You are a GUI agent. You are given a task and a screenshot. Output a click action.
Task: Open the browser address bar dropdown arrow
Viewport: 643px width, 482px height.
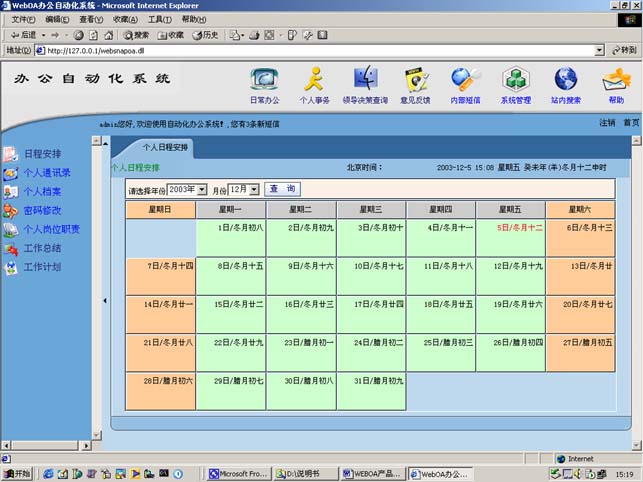600,50
